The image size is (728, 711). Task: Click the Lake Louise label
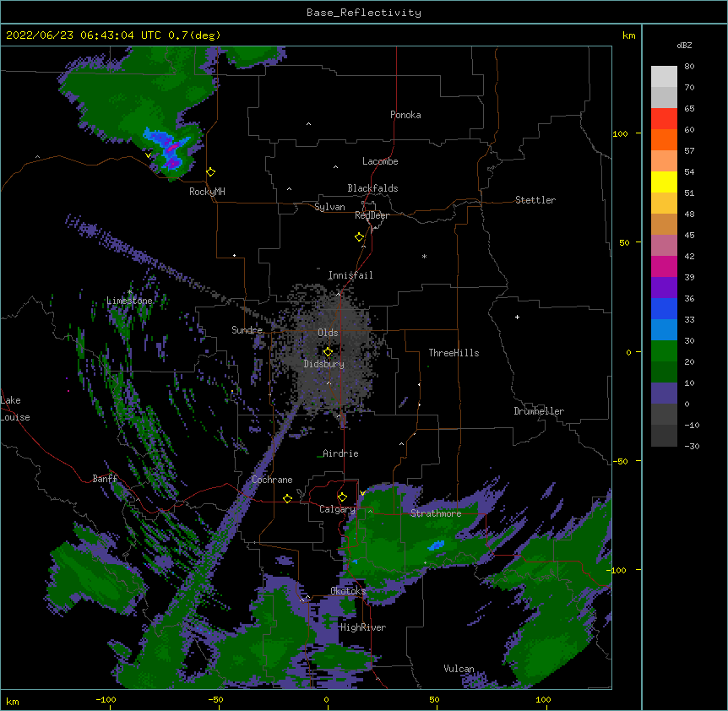click(x=15, y=409)
